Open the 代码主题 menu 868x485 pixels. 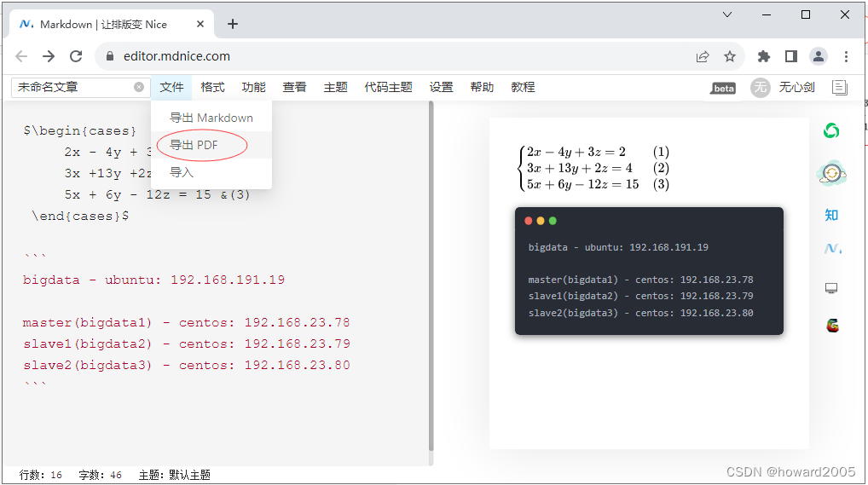pos(388,87)
